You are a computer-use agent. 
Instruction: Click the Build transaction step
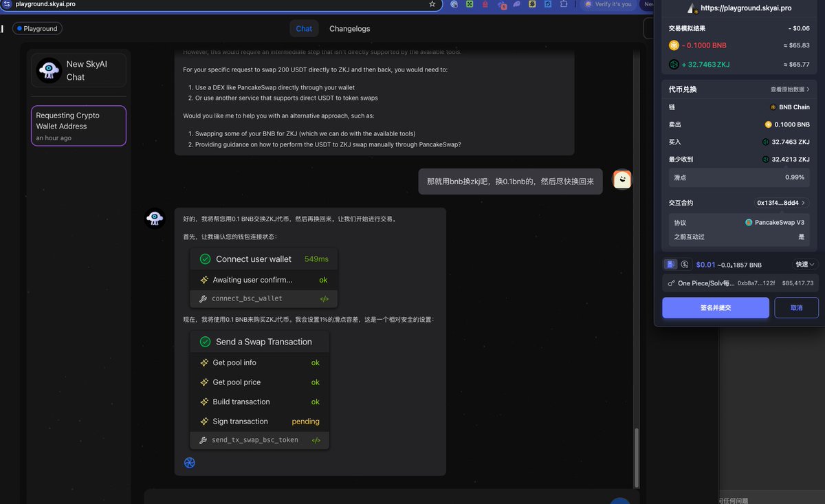point(260,402)
